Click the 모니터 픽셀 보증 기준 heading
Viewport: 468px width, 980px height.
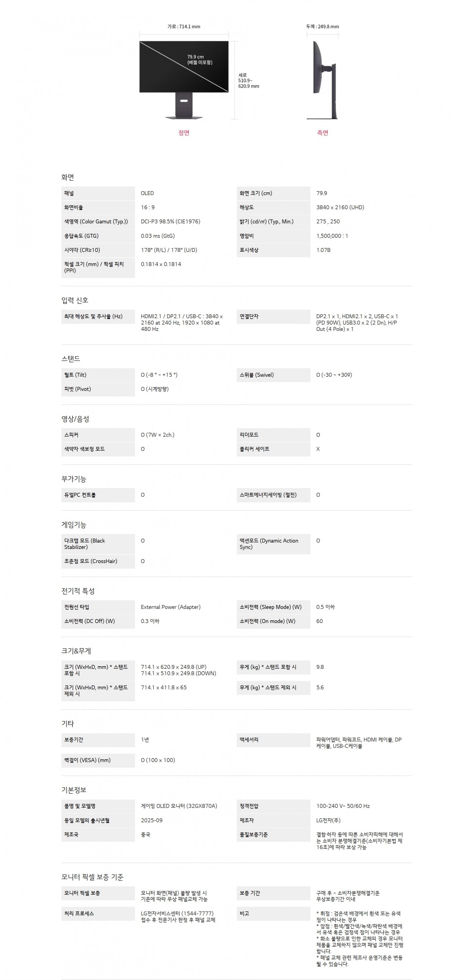pyautogui.click(x=92, y=877)
